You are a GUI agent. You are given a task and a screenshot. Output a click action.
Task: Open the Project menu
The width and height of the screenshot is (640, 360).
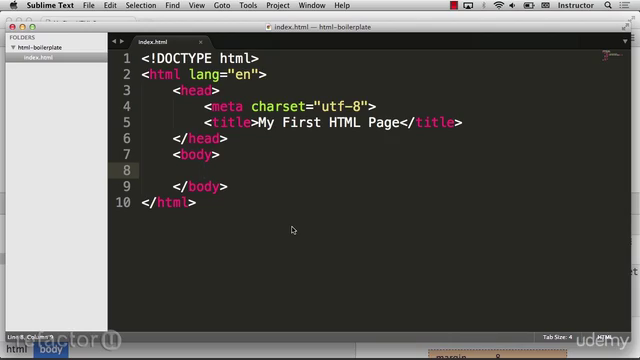[278, 5]
